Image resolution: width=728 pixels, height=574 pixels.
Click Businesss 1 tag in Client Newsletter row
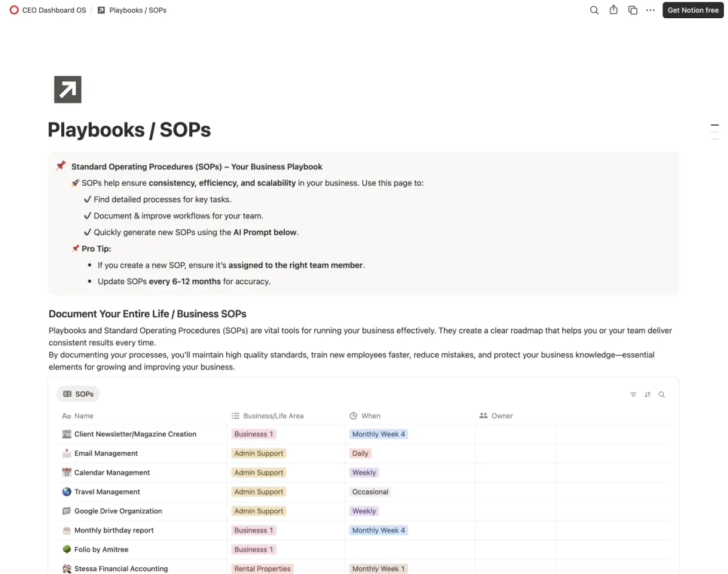coord(254,434)
